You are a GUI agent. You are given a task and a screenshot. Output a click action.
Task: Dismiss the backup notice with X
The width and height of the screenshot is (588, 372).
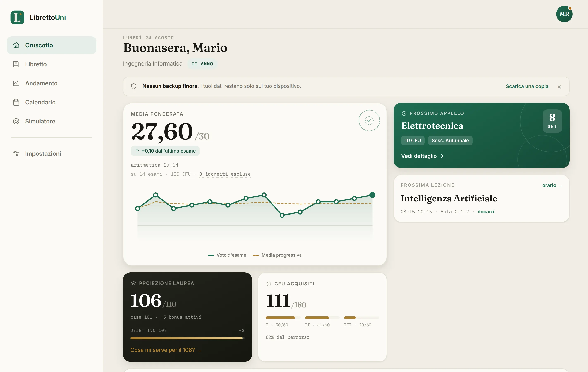coord(559,87)
